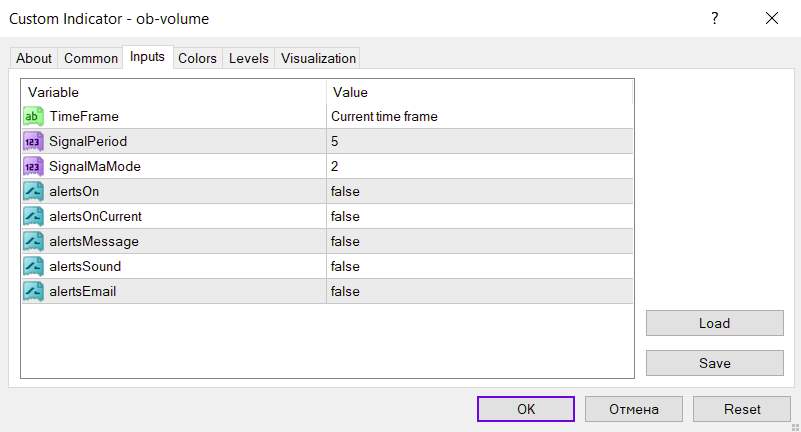
Task: Select alertsEmail false value cell
Action: (479, 291)
